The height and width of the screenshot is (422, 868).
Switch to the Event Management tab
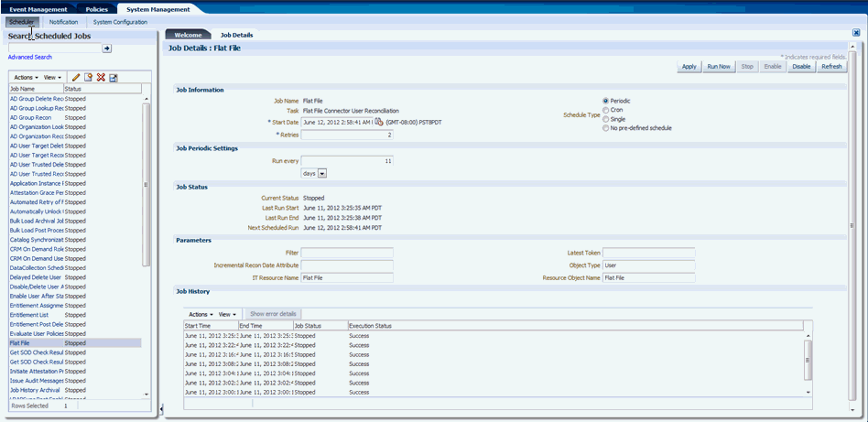coord(38,9)
